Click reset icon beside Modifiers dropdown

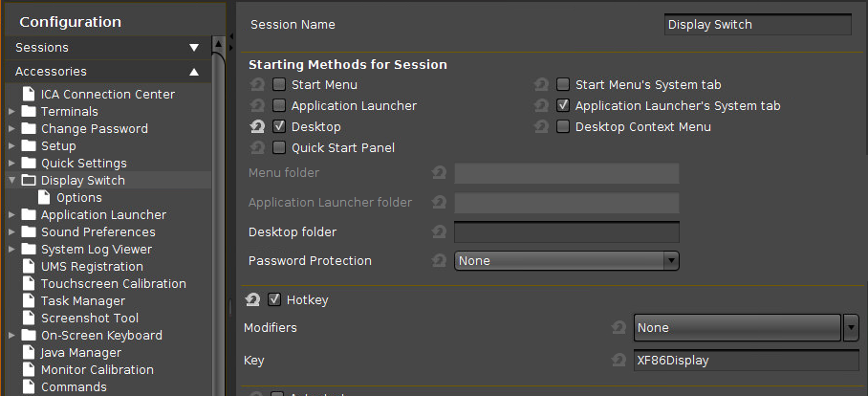[x=618, y=327]
